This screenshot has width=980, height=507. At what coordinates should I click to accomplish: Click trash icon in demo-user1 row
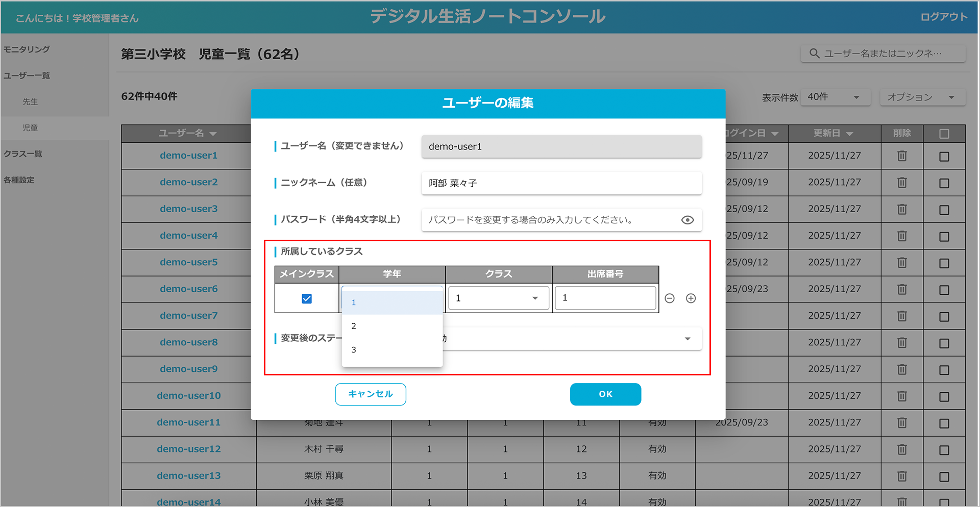(902, 156)
